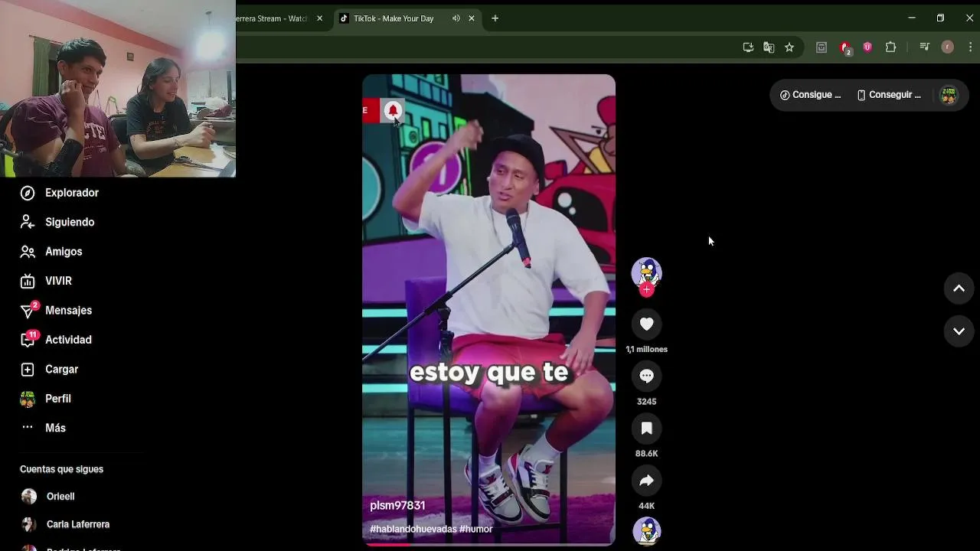Screen dimensions: 980x551
Task: Open the #hablandohuevadas hashtag
Action: [x=413, y=530]
